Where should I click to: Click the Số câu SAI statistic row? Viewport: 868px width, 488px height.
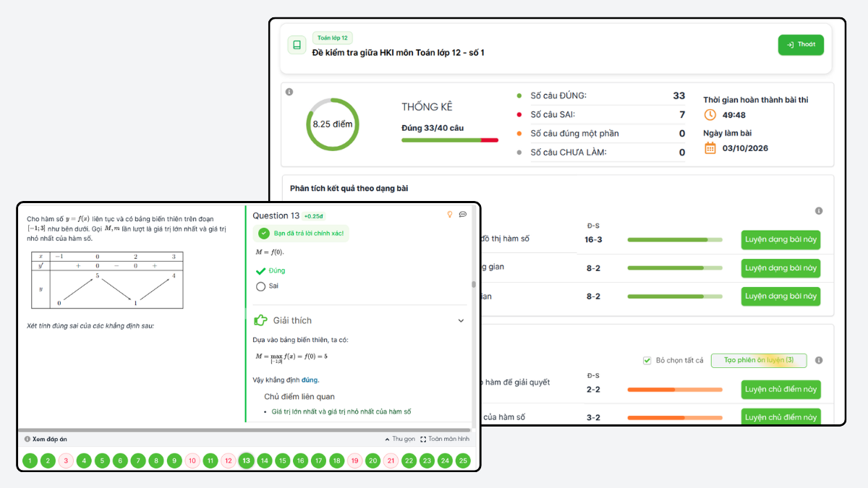click(601, 114)
